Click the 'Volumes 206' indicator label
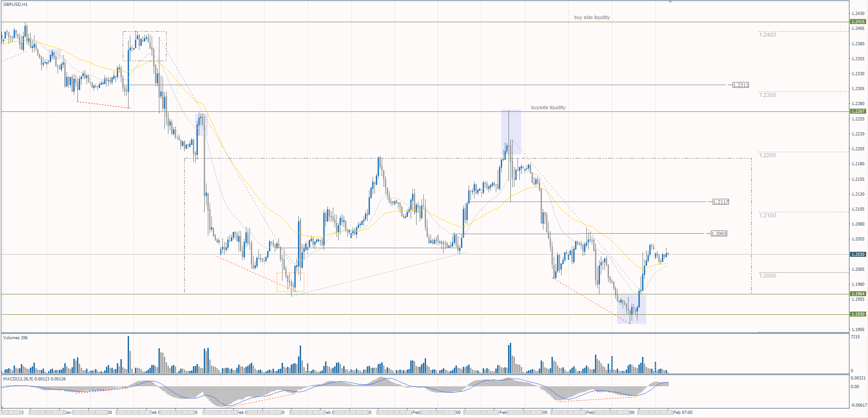The image size is (868, 418). pos(15,338)
